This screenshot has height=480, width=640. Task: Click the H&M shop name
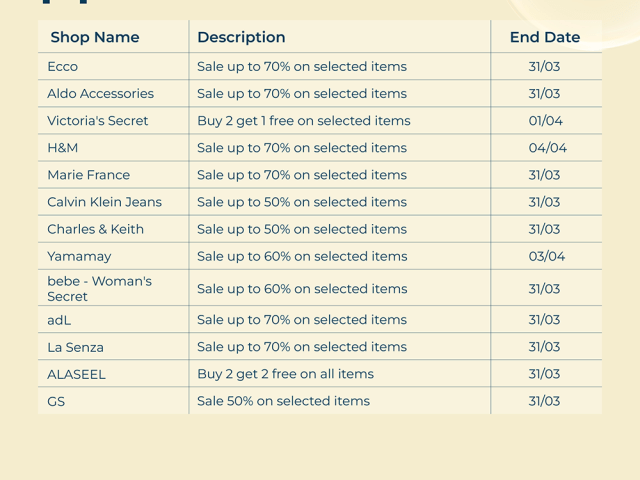tap(62, 148)
